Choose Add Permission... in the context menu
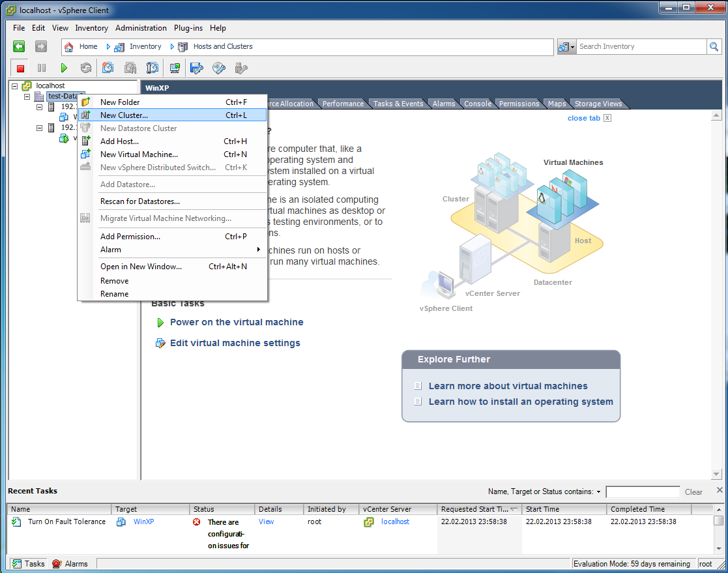 173,237
